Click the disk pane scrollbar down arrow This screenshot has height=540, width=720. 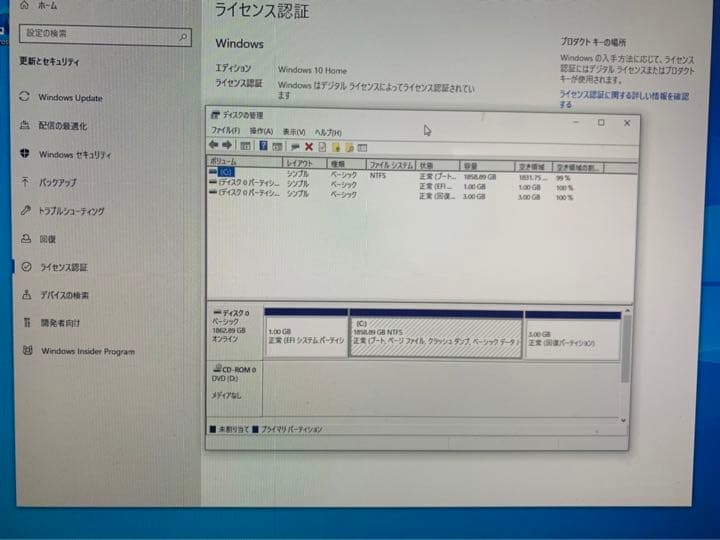tap(624, 420)
